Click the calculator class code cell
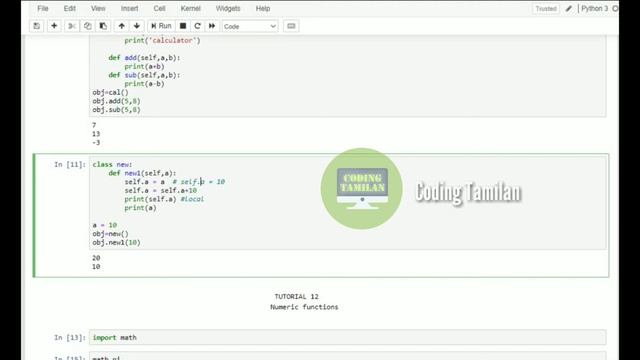This screenshot has width=640, height=360. point(348,76)
